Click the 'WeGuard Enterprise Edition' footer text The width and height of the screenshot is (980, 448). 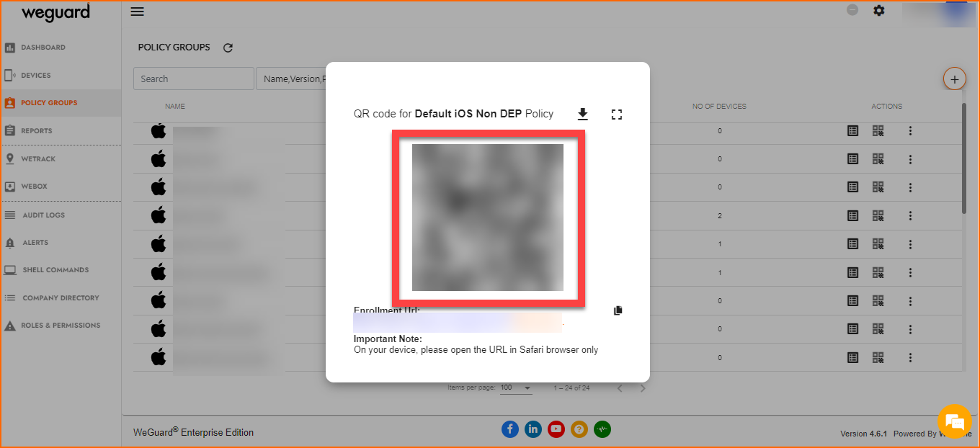pyautogui.click(x=194, y=432)
